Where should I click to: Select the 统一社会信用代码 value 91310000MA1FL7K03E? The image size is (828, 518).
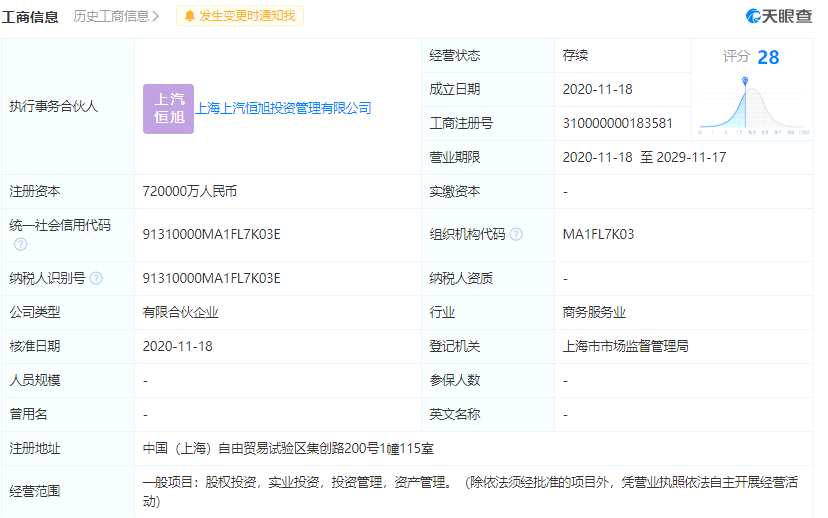[x=211, y=234]
